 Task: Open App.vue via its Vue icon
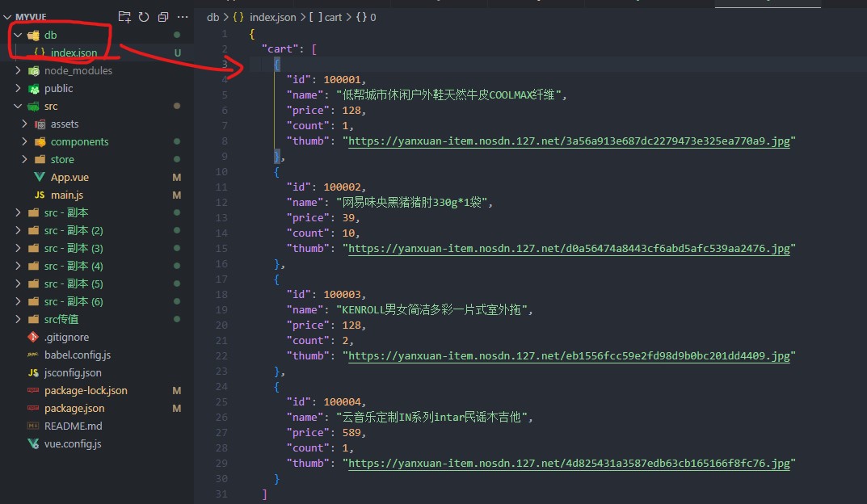39,177
